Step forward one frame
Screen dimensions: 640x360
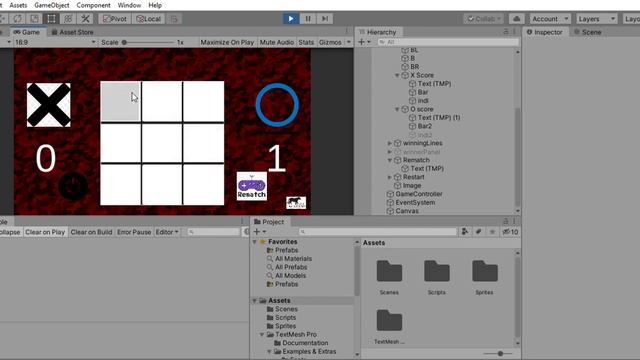(325, 19)
